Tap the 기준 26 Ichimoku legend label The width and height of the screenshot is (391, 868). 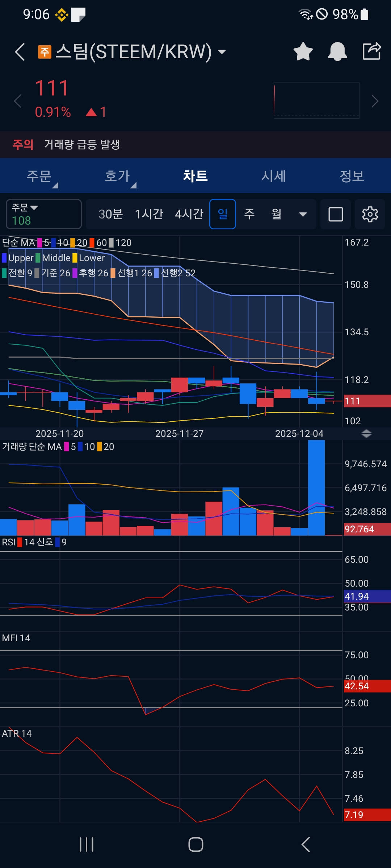coord(55,273)
